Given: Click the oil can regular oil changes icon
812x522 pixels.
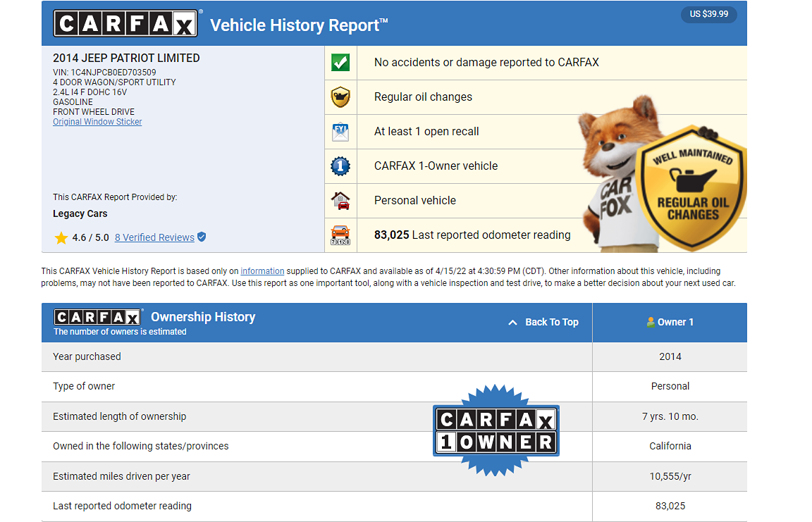Looking at the screenshot, I should (340, 97).
